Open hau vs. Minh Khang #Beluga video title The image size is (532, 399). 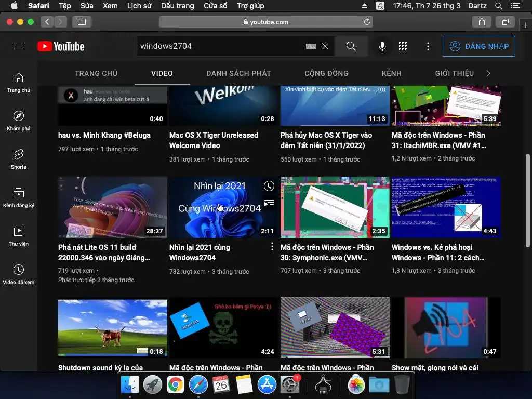click(x=104, y=135)
